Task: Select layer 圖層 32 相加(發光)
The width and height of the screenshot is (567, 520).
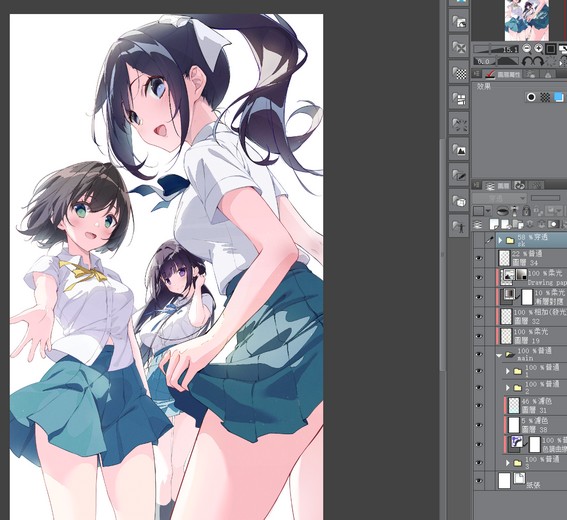Action: click(x=532, y=316)
